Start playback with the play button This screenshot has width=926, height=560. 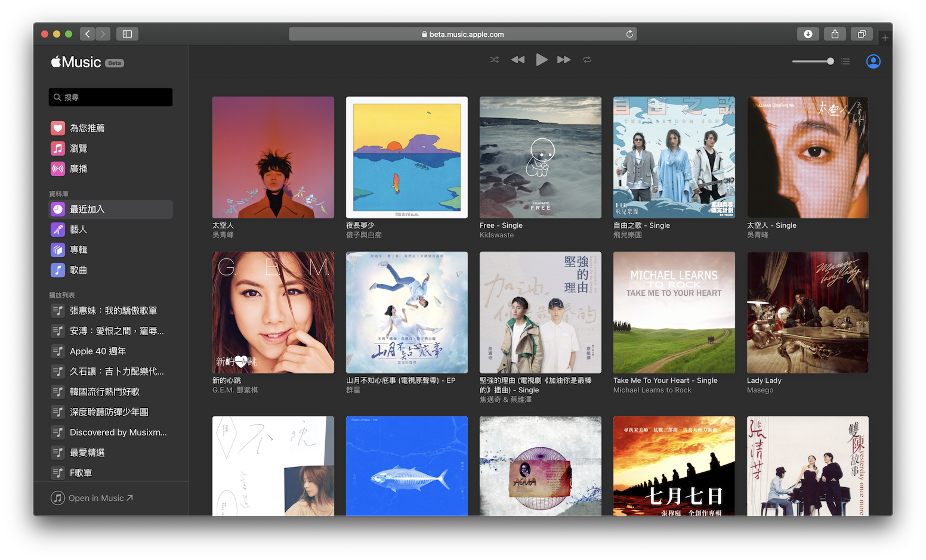pyautogui.click(x=541, y=60)
